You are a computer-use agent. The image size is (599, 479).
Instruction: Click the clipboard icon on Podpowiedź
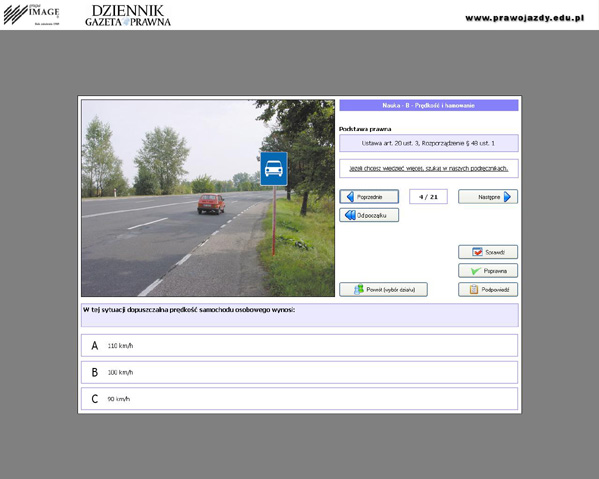pyautogui.click(x=474, y=290)
